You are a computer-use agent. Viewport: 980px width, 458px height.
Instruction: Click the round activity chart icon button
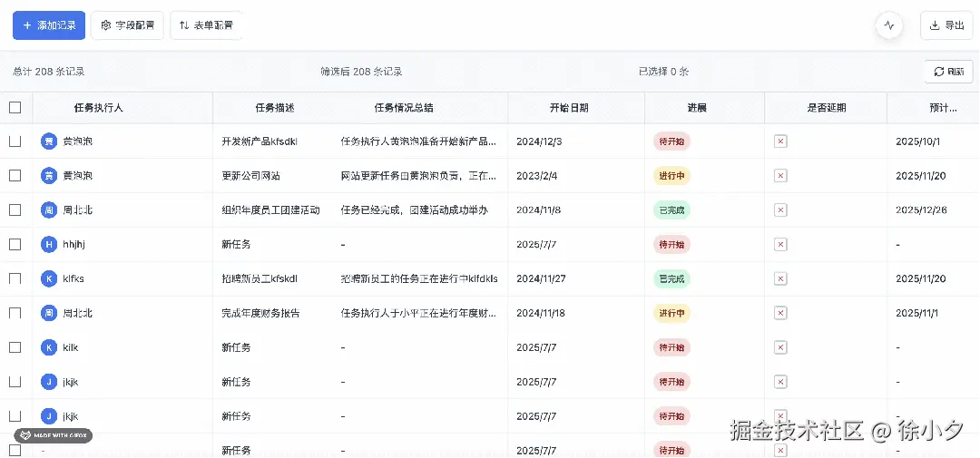889,25
